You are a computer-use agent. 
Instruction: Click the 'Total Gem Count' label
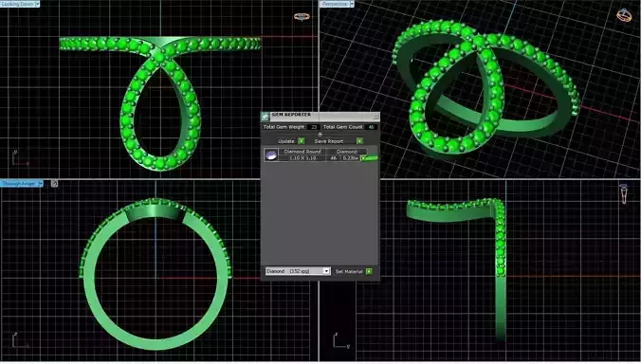coord(342,127)
